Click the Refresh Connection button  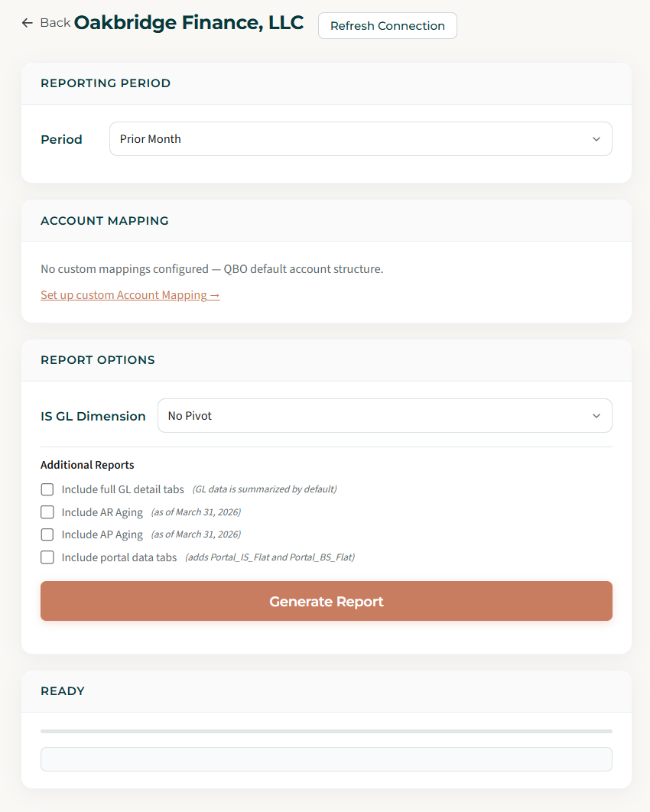387,25
